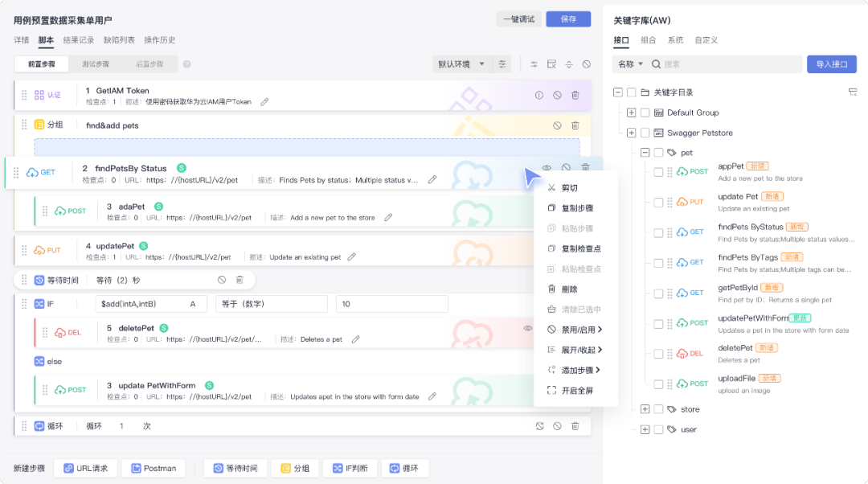Click the info icon on GetIAM Token step

point(539,95)
